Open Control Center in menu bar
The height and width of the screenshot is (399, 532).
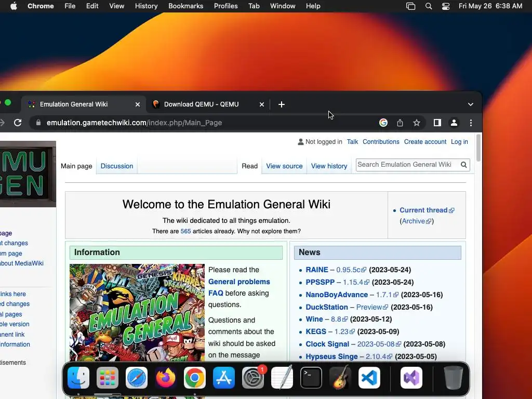point(446,6)
